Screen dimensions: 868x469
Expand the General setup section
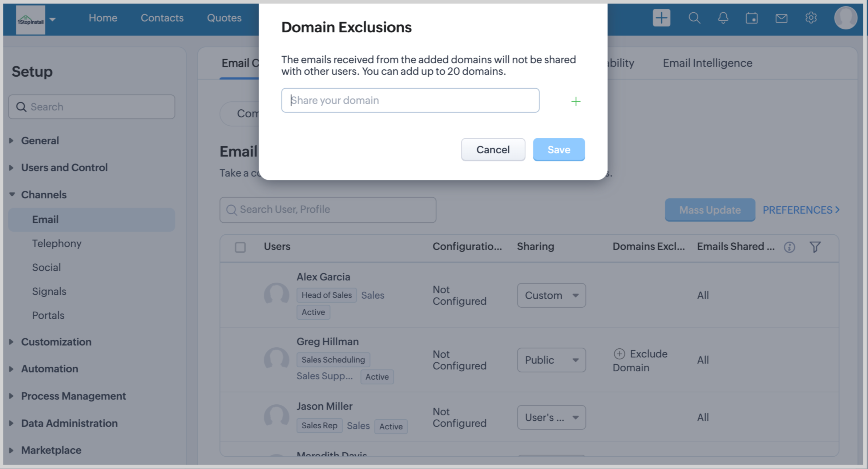[x=40, y=141]
